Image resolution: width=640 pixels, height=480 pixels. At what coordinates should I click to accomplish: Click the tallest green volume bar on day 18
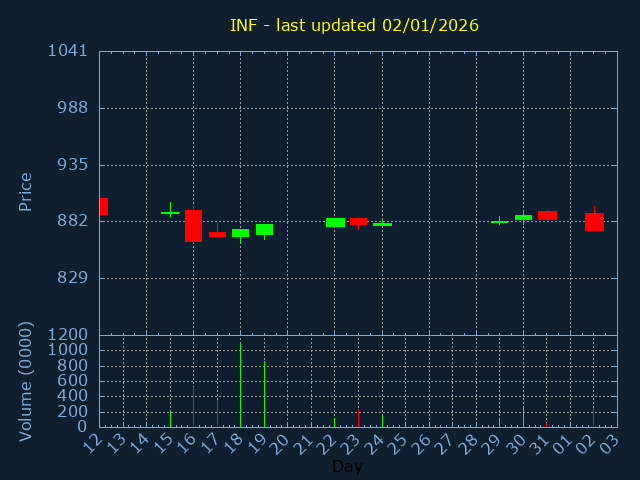point(240,385)
